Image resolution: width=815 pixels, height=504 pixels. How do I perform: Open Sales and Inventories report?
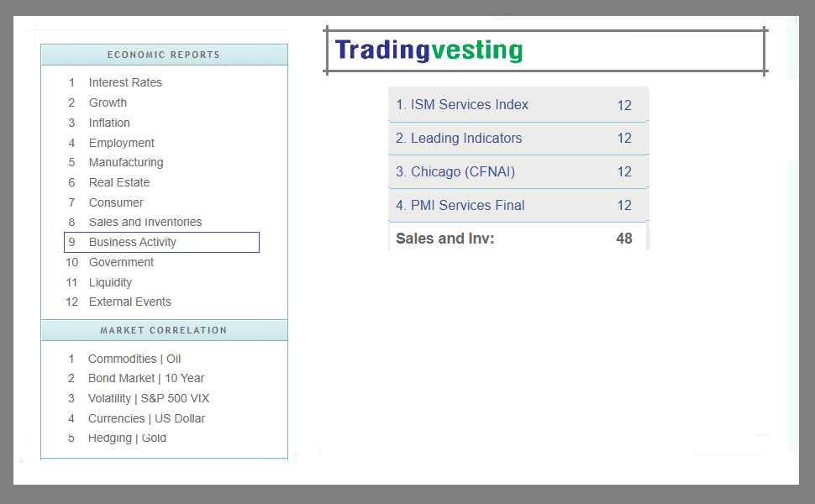pos(145,222)
